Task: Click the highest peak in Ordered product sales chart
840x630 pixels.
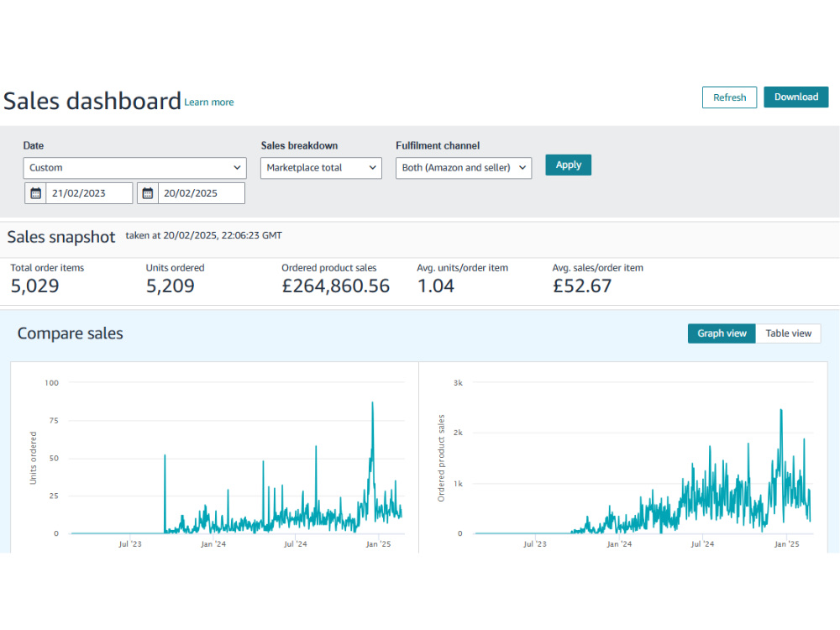Action: tap(781, 411)
